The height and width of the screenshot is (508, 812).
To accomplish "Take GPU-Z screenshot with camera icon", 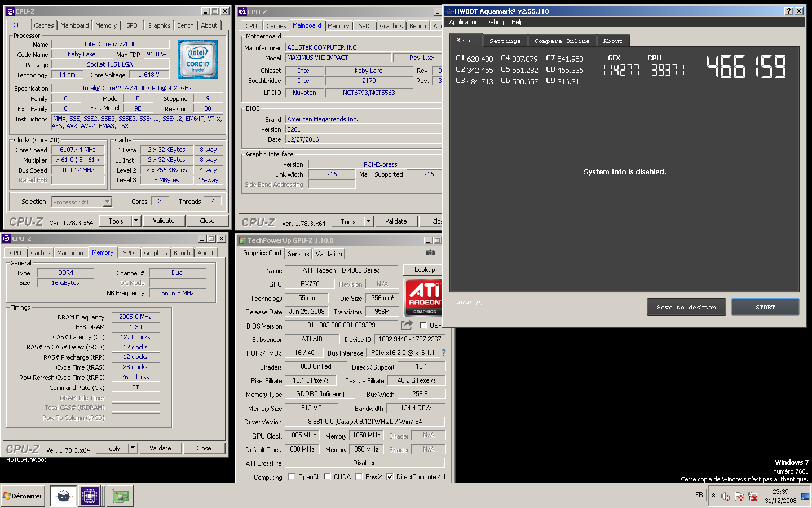I will tap(430, 253).
